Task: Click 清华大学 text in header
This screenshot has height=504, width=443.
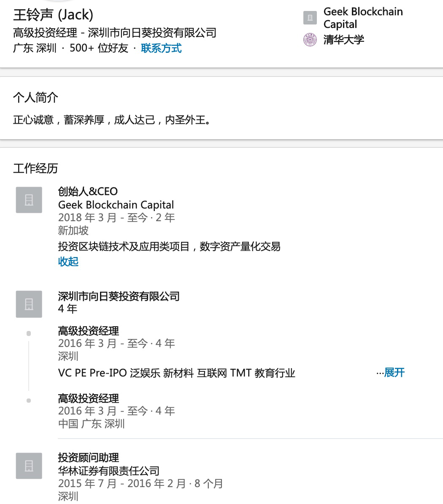Action: 343,40
